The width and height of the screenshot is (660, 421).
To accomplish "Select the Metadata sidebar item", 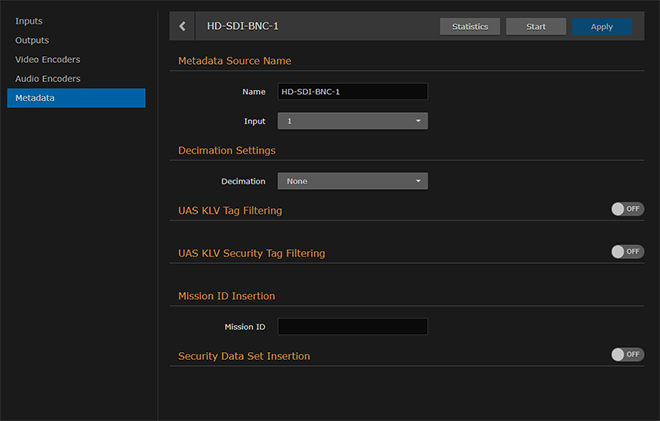I will (x=35, y=98).
